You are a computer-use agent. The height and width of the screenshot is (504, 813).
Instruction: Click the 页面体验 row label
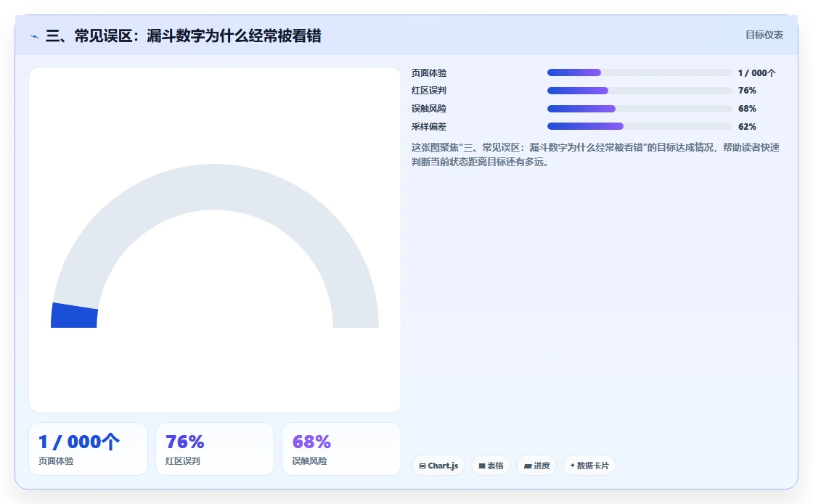coord(429,73)
